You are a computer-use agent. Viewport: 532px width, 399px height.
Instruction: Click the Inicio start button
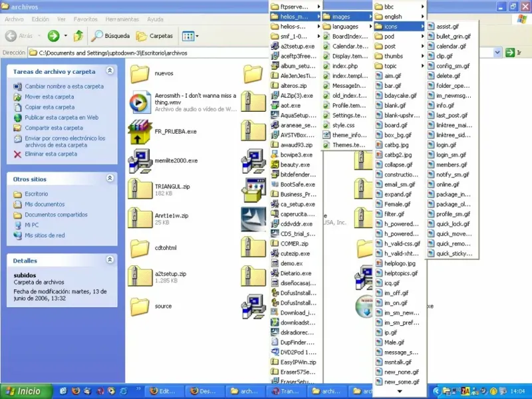tap(26, 391)
